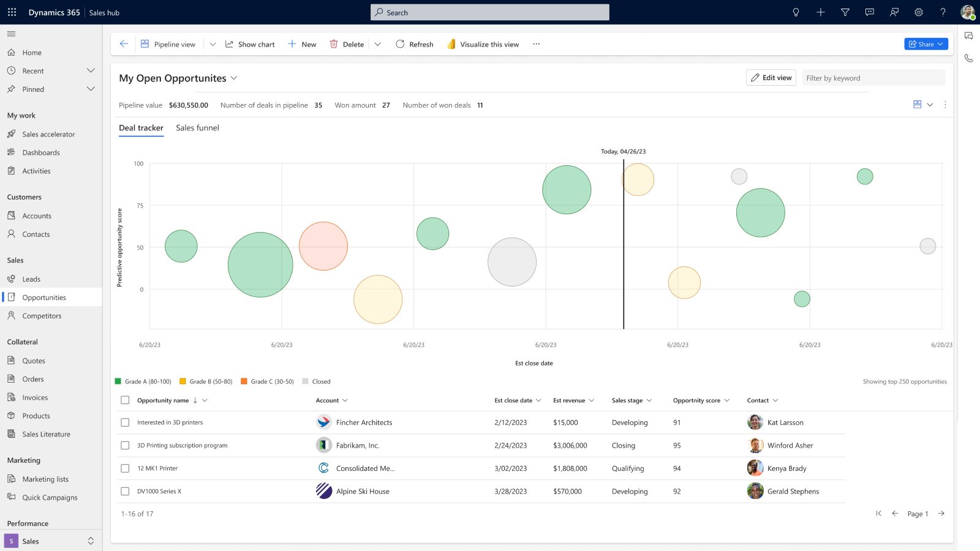Click the Edit view button
Viewport: 980px width, 551px height.
click(x=771, y=78)
